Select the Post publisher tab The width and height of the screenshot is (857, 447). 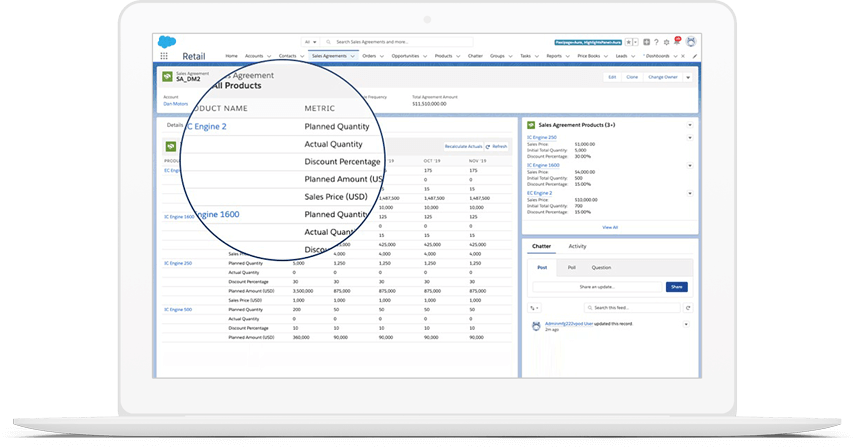[542, 268]
